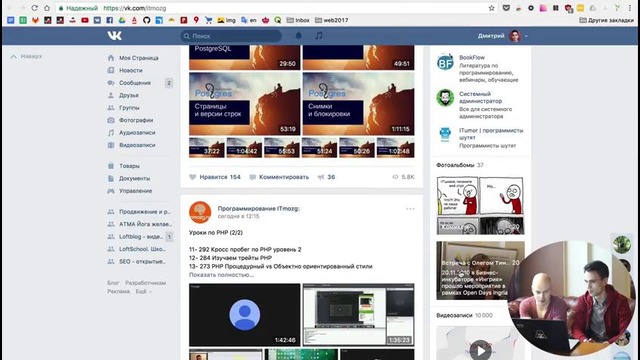Open the Системный администратор group avatar

[x=445, y=98]
